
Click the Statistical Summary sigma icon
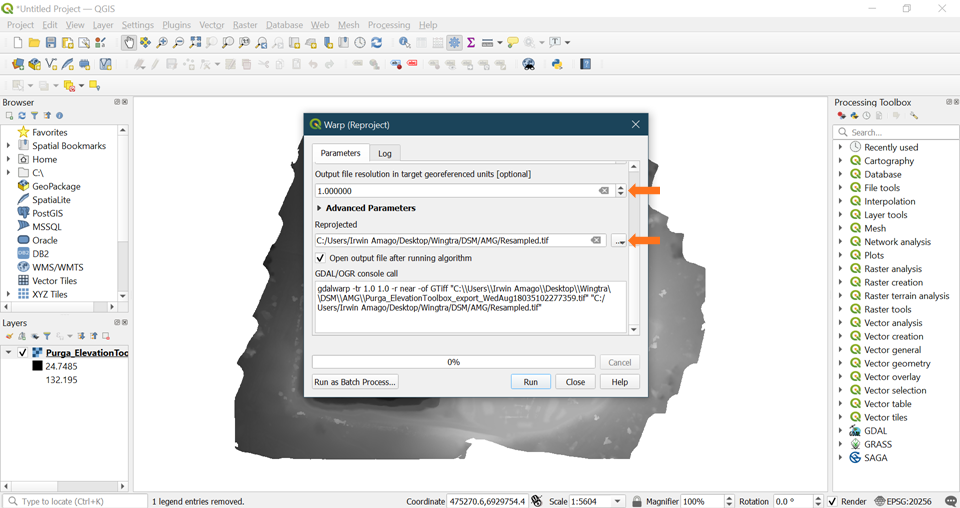coord(471,43)
